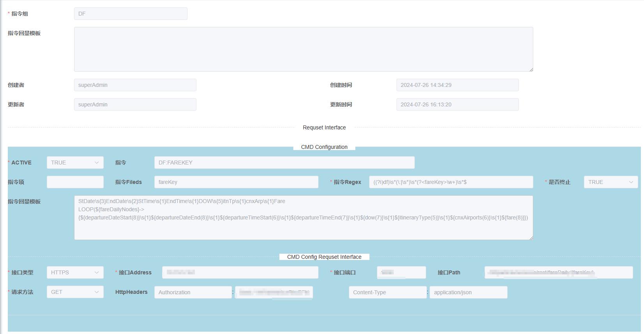Expand the 是否终止 dropdown
The height and width of the screenshot is (334, 644).
pos(610,182)
